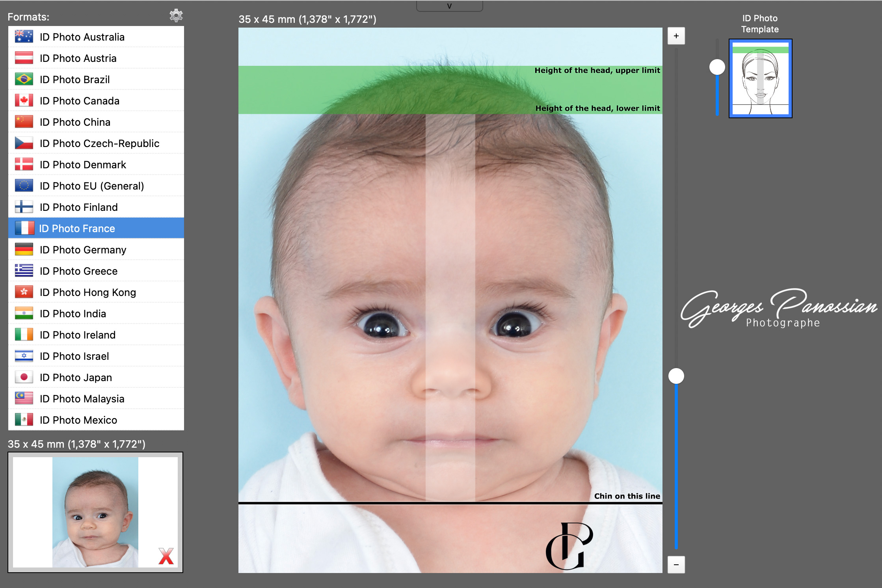Click the 35 x 45 mm preview thumbnail
Screen dimensions: 882x588
click(x=95, y=512)
